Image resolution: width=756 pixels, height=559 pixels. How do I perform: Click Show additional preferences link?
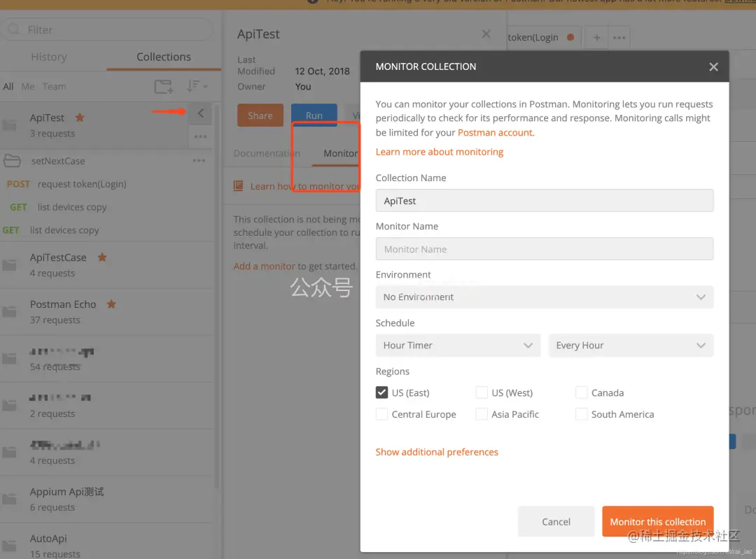pyautogui.click(x=437, y=452)
